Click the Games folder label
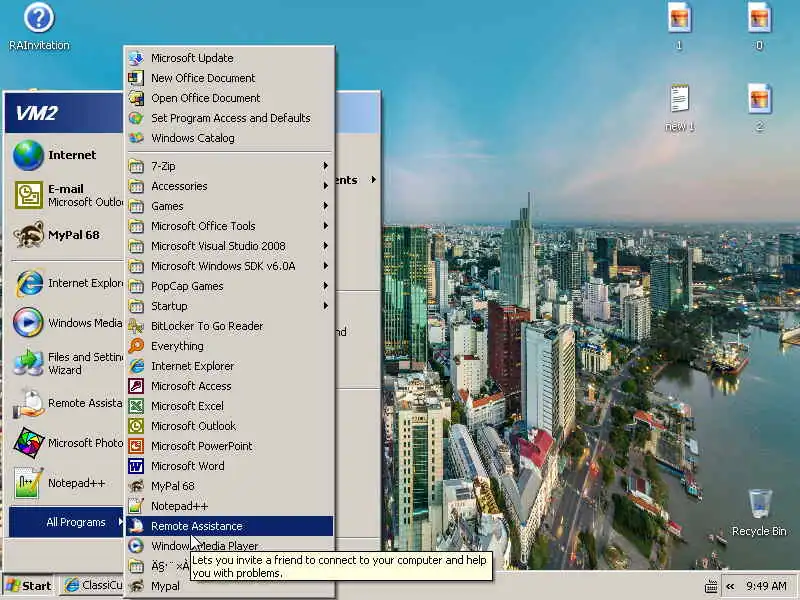 [167, 206]
